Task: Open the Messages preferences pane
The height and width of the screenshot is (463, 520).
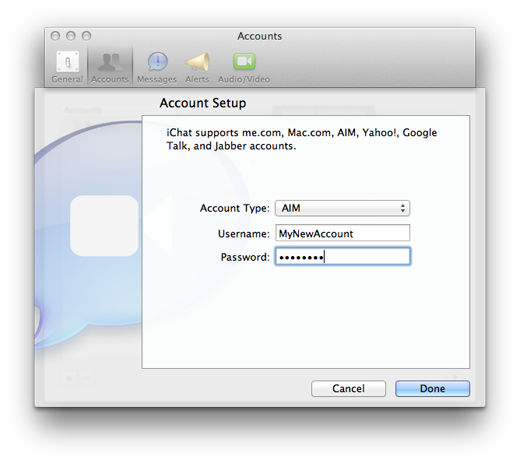Action: click(157, 67)
